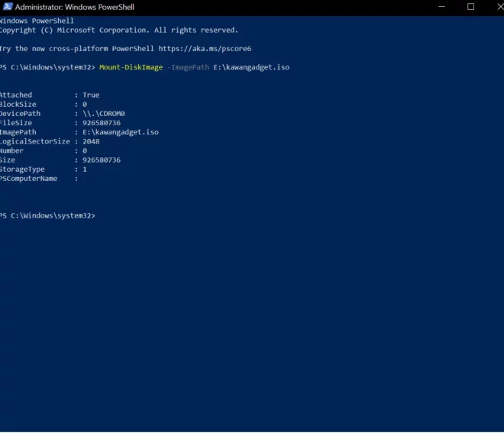Click the ImagePath output value E:\kawangadget.iso
Image resolution: width=504 pixels, height=446 pixels.
121,132
